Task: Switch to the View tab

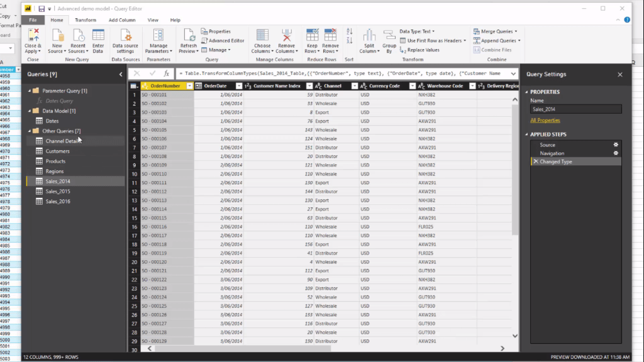Action: point(153,19)
